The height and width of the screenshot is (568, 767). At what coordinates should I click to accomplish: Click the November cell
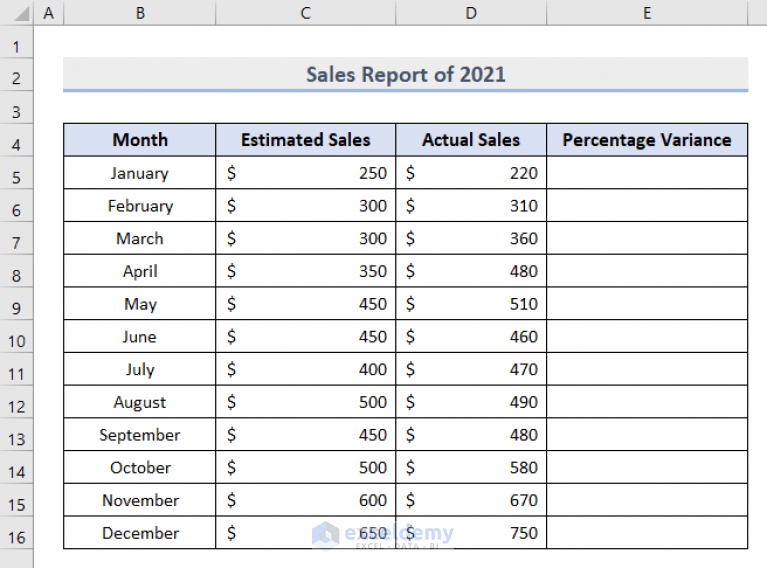[140, 500]
